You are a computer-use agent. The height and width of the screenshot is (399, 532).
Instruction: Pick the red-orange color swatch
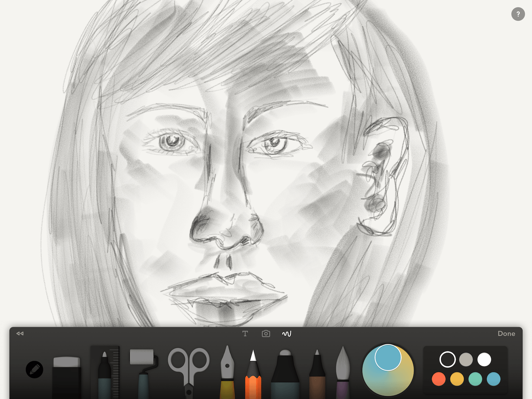click(x=439, y=379)
